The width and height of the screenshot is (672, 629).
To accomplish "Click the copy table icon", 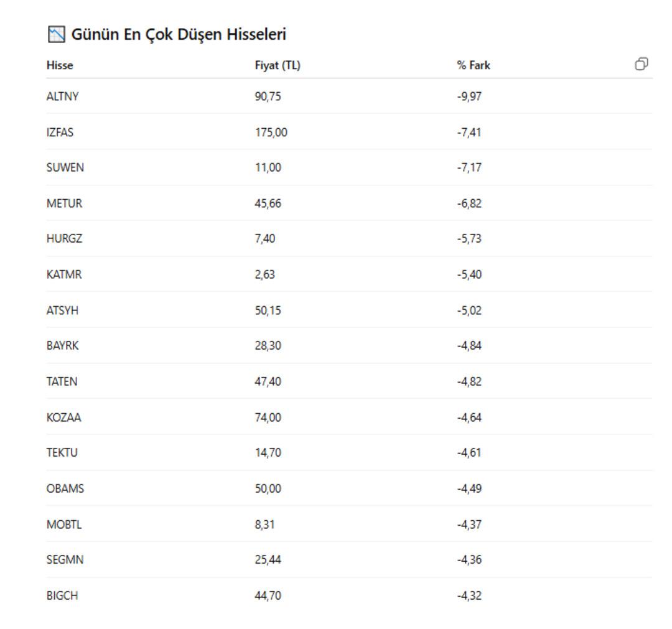I will click(x=641, y=64).
